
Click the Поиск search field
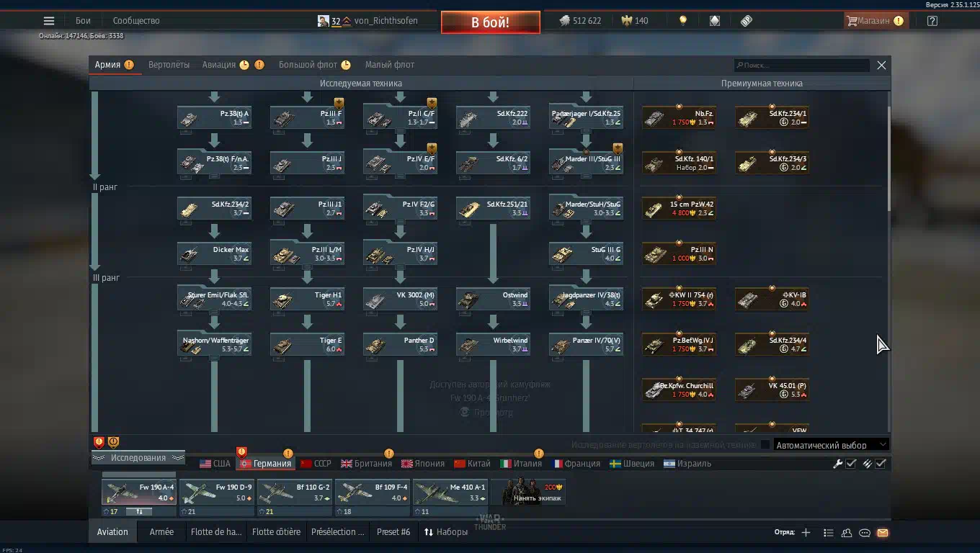[x=802, y=65]
